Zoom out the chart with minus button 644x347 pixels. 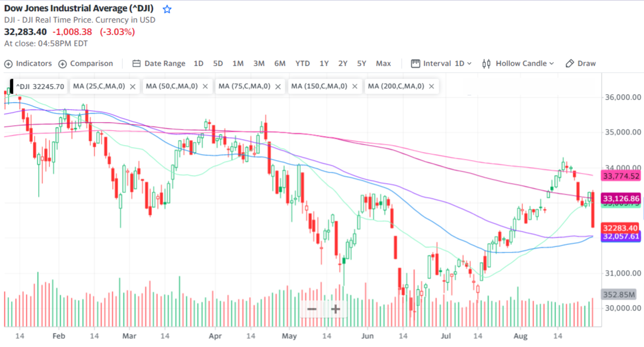click(312, 309)
